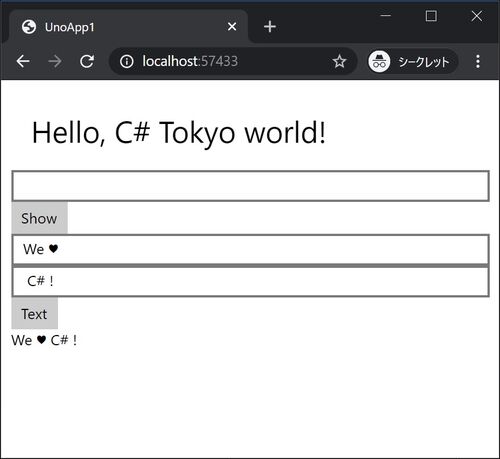Image resolution: width=500 pixels, height=459 pixels.
Task: Open the Chrome three-dot menu
Action: pos(478,61)
